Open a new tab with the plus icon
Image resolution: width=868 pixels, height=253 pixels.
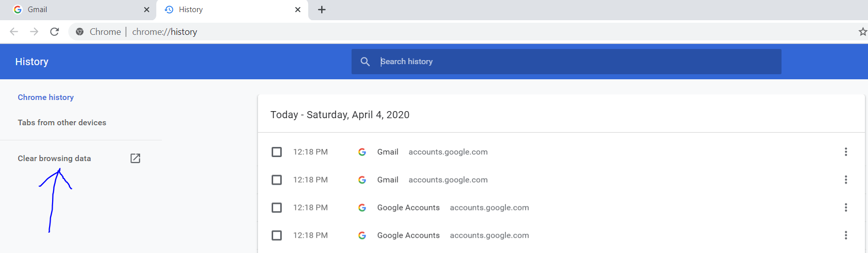(x=322, y=10)
